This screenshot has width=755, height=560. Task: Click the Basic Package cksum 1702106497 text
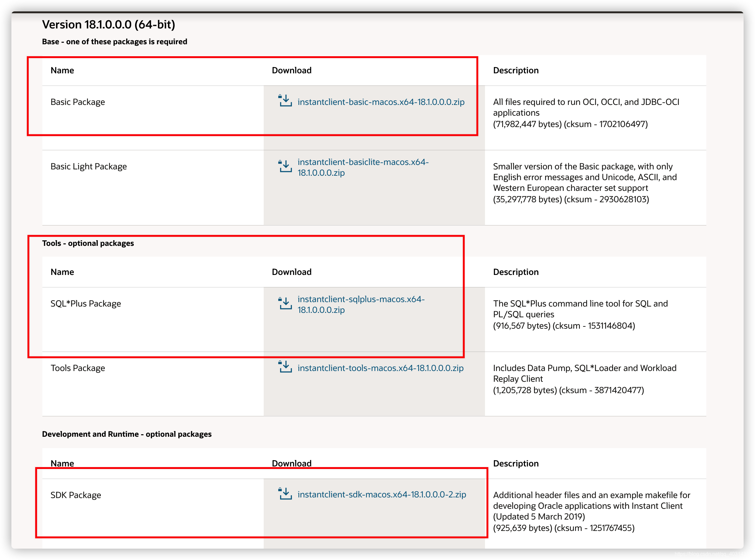[606, 124]
